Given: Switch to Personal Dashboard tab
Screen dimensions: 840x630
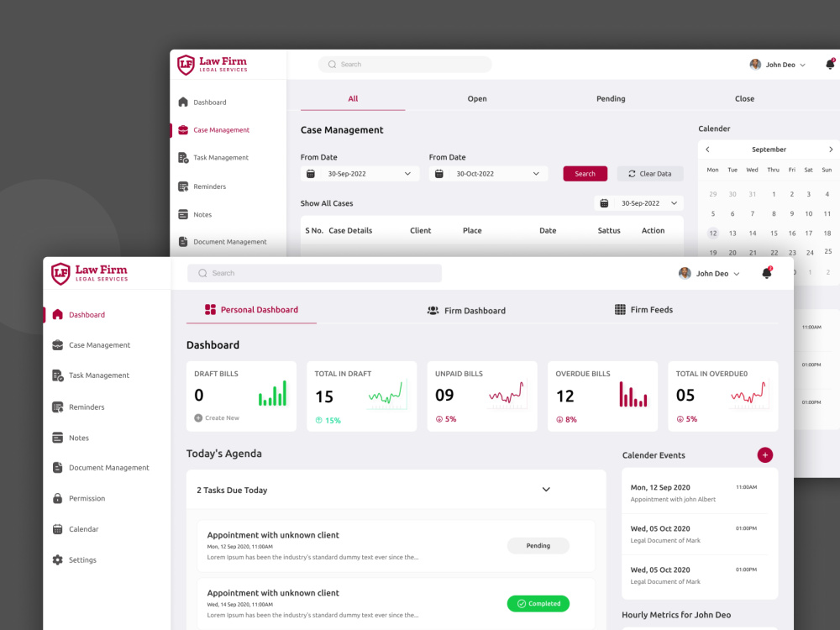Looking at the screenshot, I should [251, 310].
